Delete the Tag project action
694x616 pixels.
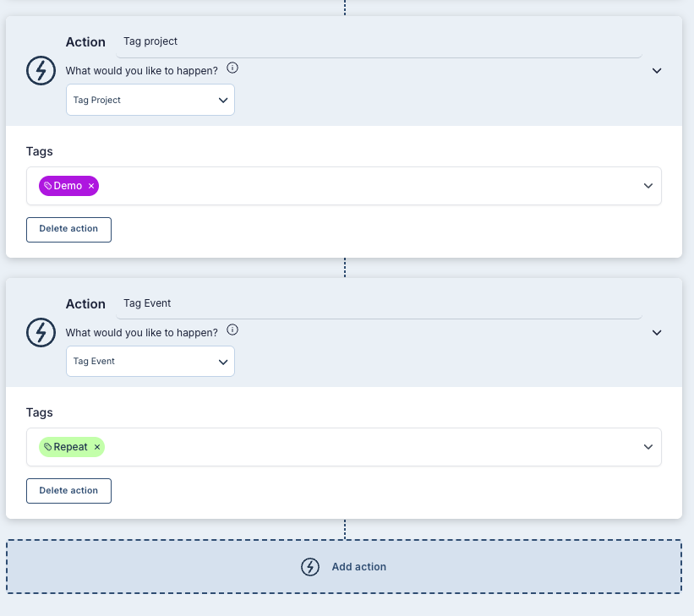coord(68,229)
